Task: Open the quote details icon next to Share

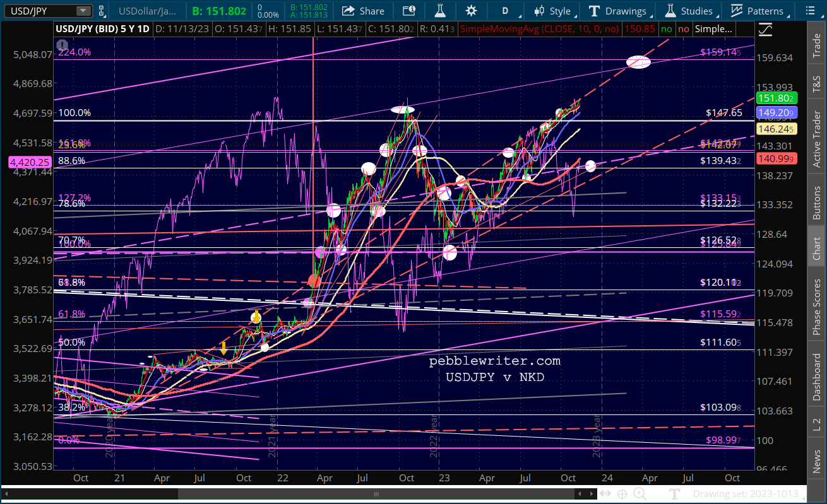Action: (409, 11)
